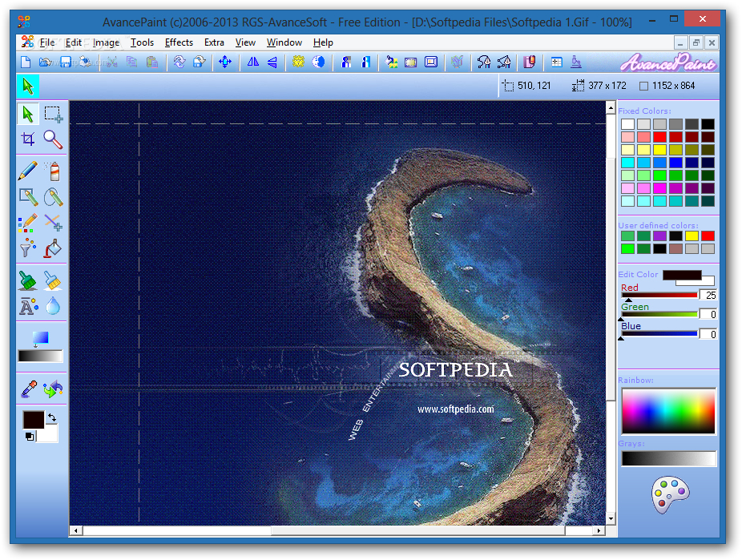Open the Window menu
Screen dimensions: 742x560
[284, 42]
